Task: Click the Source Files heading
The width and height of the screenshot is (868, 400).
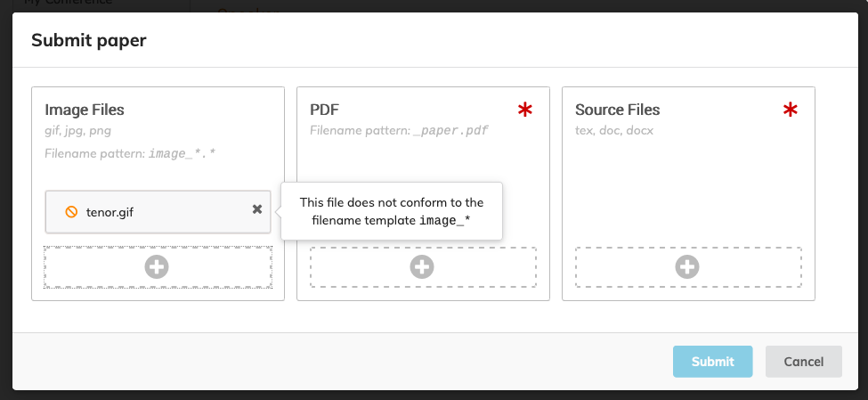Action: click(x=617, y=110)
